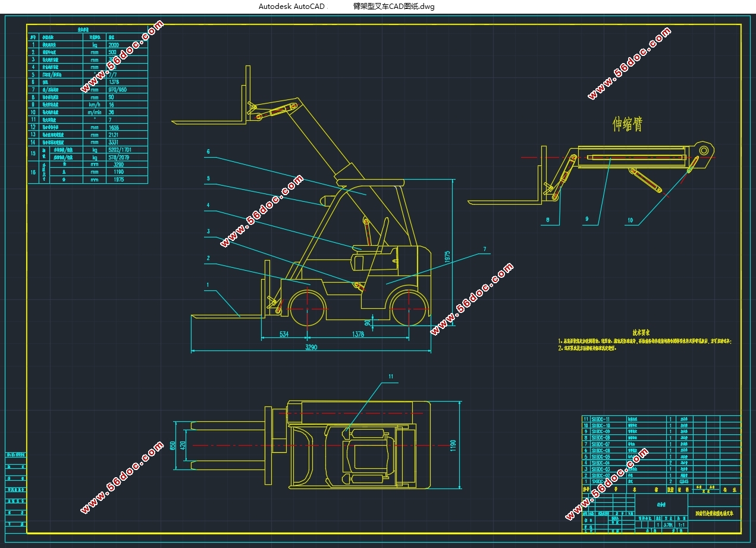The height and width of the screenshot is (548, 756).
Task: Click the Autodesk AutoCAD title text
Action: click(x=292, y=7)
